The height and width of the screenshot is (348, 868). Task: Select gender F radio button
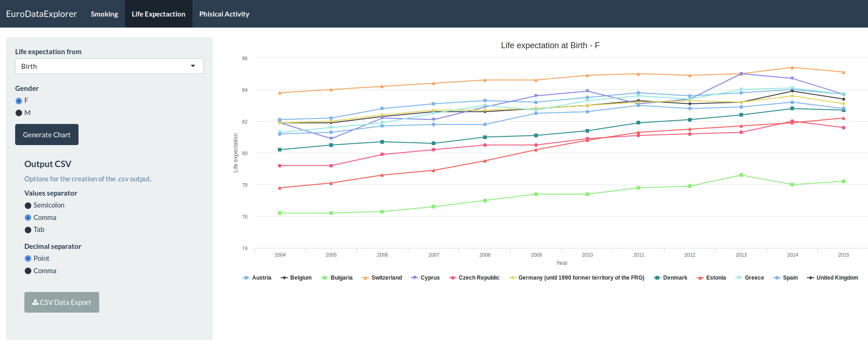(x=19, y=101)
